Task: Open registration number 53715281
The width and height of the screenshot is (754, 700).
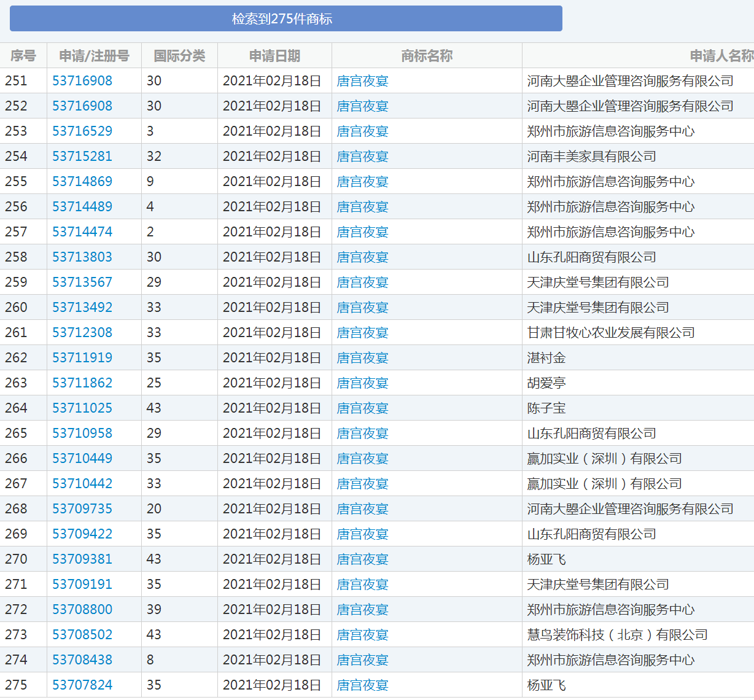Action: pyautogui.click(x=82, y=156)
